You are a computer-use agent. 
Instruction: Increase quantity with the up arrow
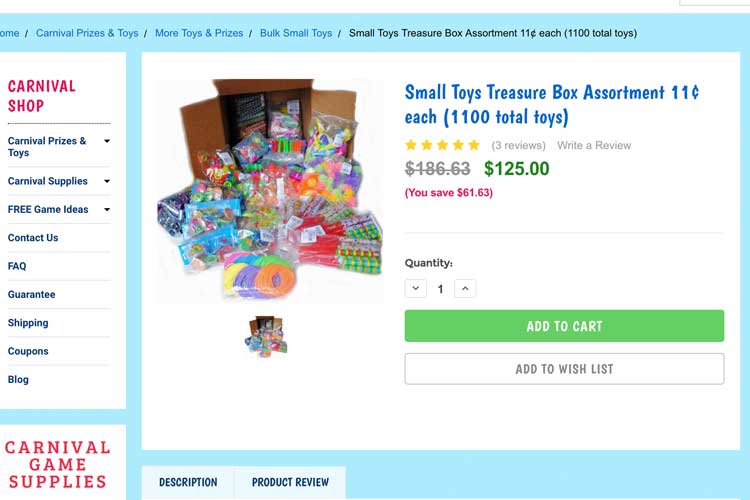[x=464, y=289]
